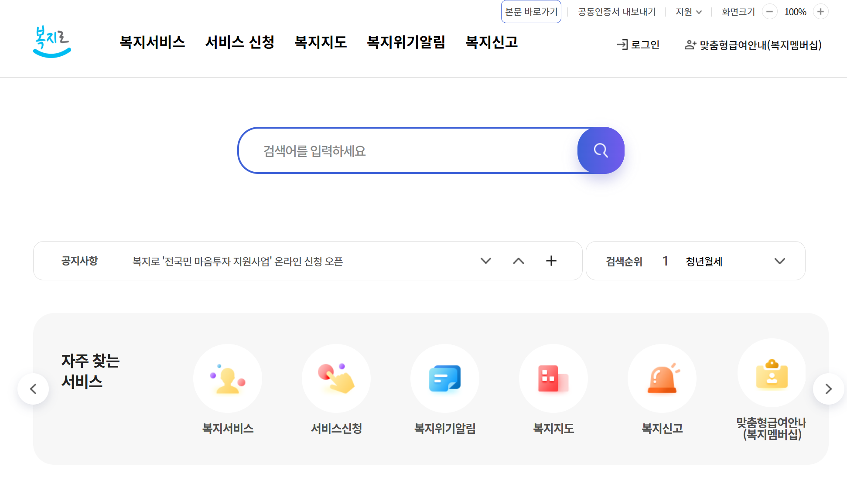Viewport: 847px width, 504px height.
Task: Show next notice with down chevron
Action: 485,261
